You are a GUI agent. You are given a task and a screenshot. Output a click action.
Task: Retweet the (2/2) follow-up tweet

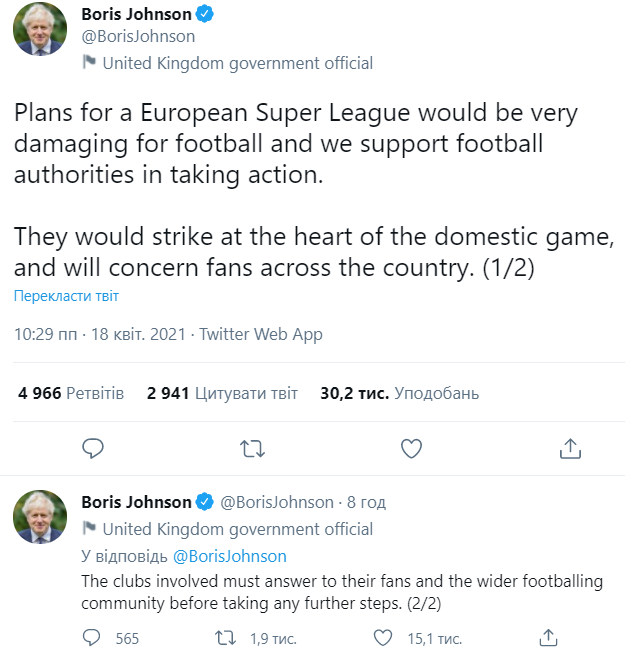coord(225,638)
